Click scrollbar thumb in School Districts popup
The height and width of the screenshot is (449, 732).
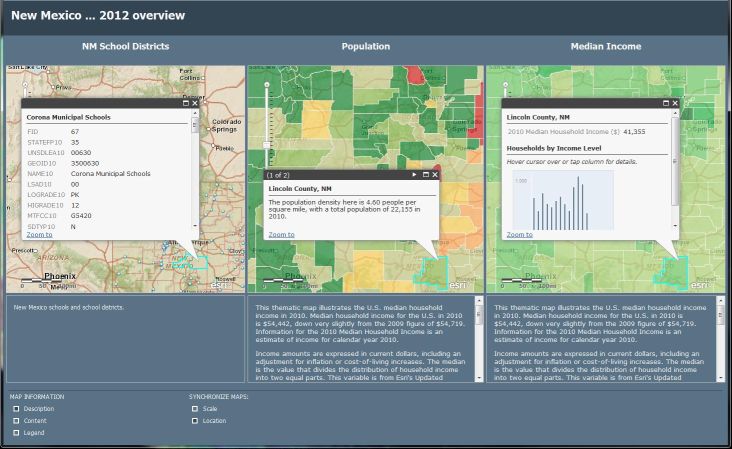(195, 125)
